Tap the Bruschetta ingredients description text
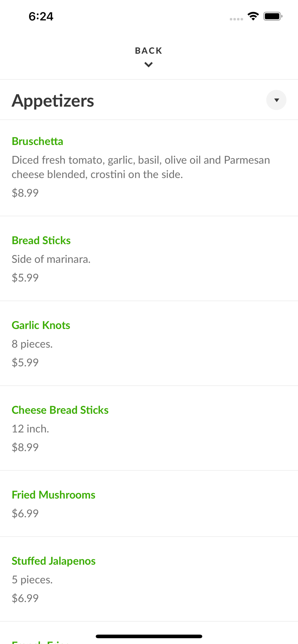The image size is (298, 644). 141,167
